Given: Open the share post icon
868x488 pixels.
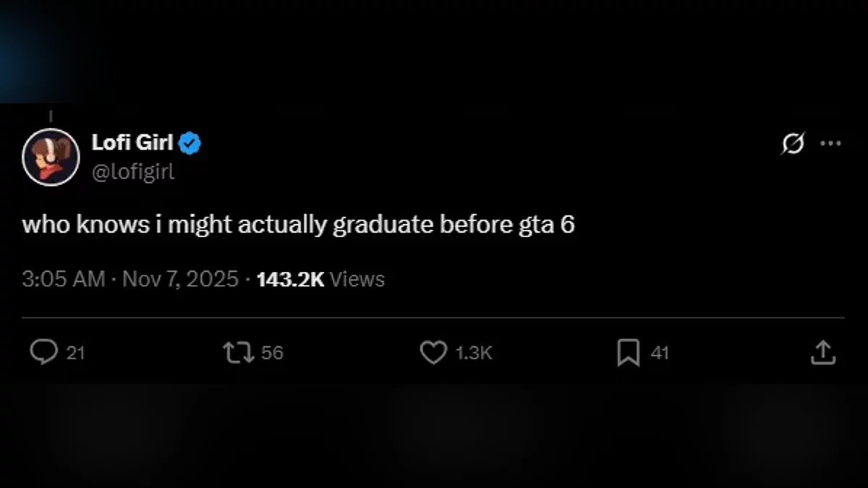Looking at the screenshot, I should pyautogui.click(x=823, y=353).
